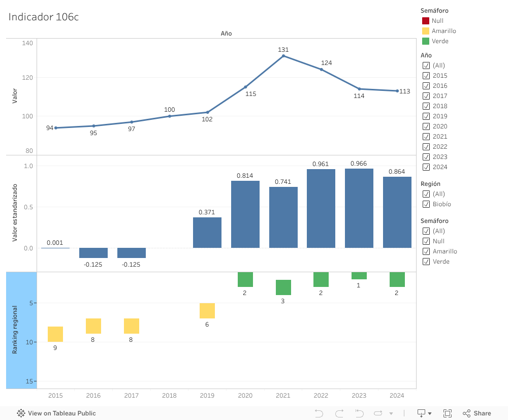Select the 0.814 bar for 2020
508x420 pixels.
click(x=245, y=214)
